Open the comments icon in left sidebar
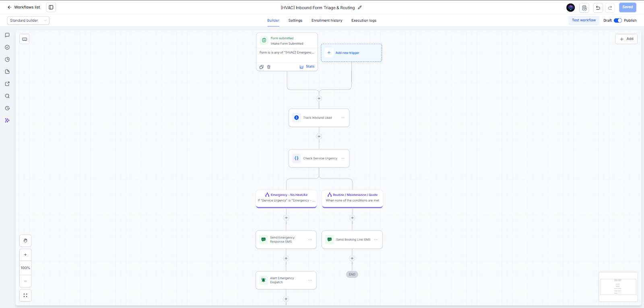This screenshot has height=308, width=644. pyautogui.click(x=7, y=35)
